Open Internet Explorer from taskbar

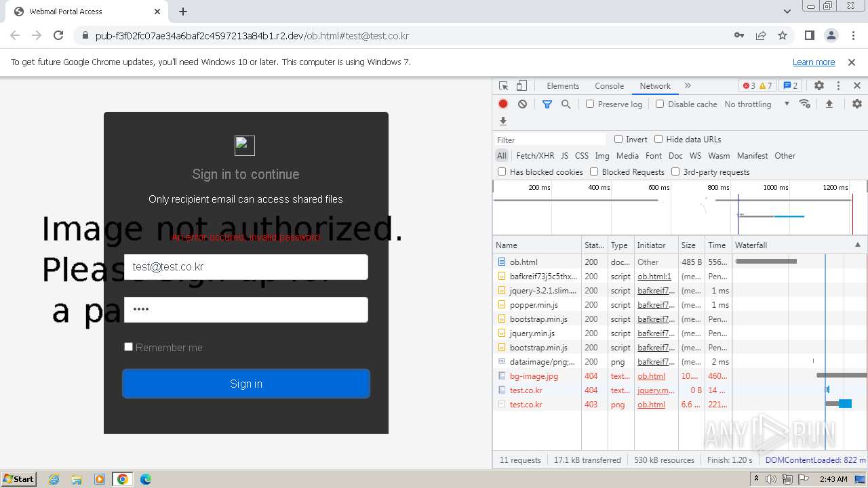click(x=54, y=479)
